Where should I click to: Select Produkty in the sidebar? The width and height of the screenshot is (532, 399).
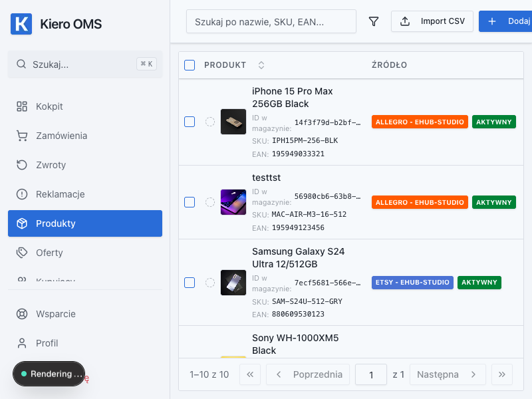pos(85,223)
